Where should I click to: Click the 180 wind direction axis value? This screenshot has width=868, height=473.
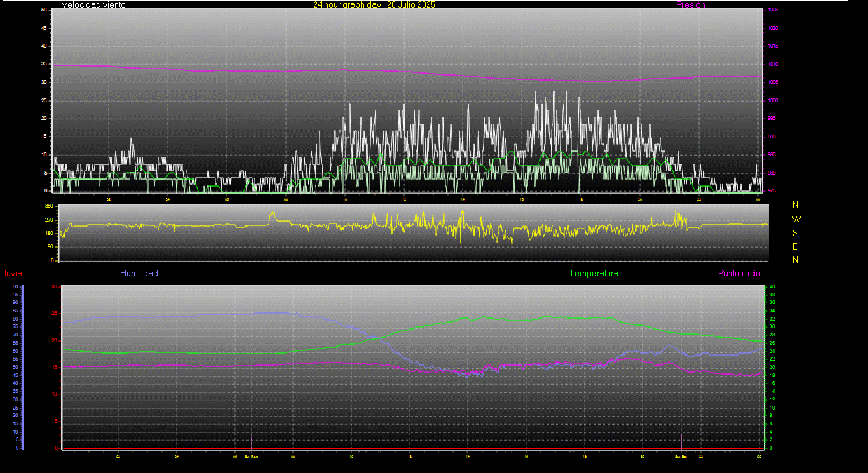(x=49, y=234)
